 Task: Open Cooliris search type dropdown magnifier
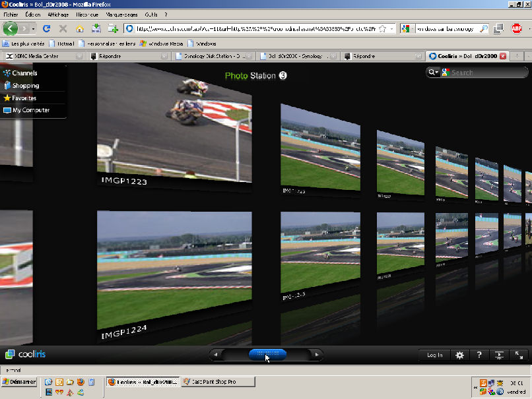[433, 72]
